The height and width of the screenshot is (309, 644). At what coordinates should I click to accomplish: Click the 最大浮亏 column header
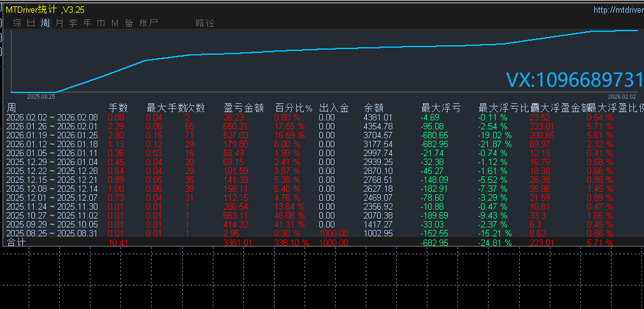[441, 108]
